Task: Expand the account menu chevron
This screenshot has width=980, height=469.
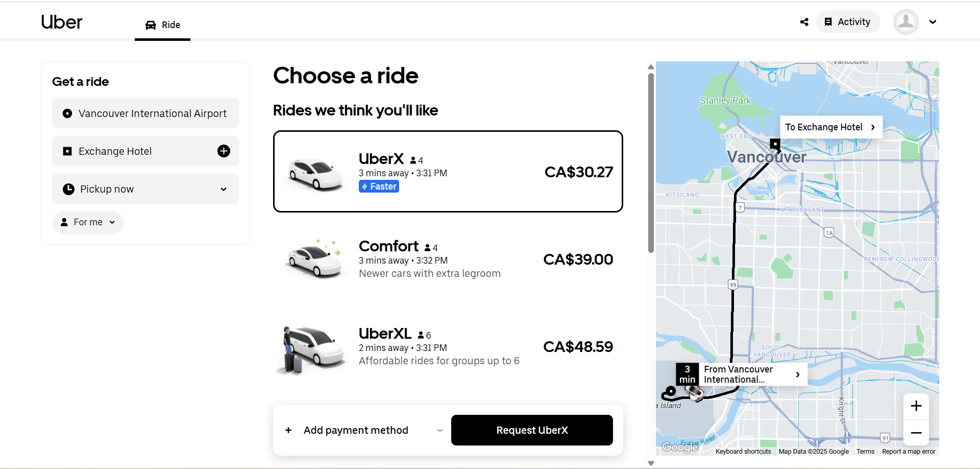Action: (x=933, y=22)
